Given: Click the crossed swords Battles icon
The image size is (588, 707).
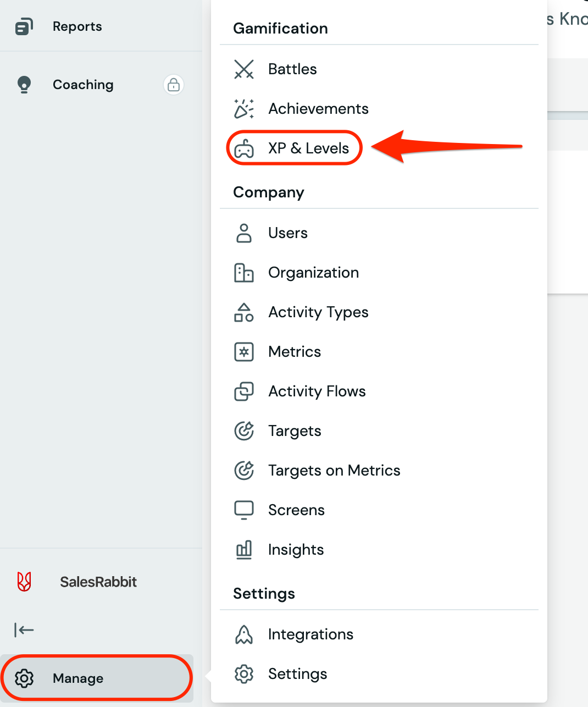Looking at the screenshot, I should point(244,69).
